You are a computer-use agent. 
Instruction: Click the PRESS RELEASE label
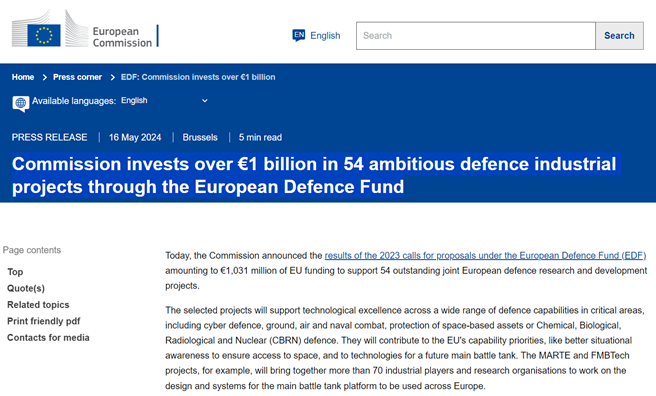pyautogui.click(x=49, y=137)
